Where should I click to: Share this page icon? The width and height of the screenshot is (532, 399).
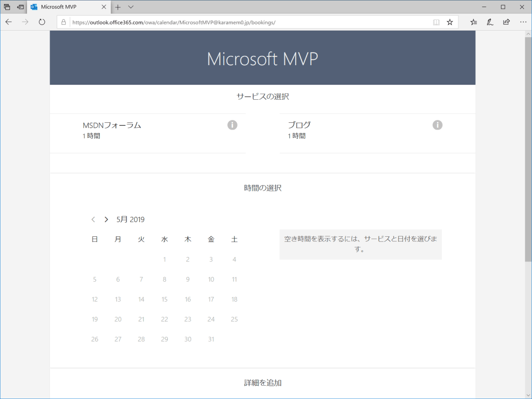(x=506, y=22)
